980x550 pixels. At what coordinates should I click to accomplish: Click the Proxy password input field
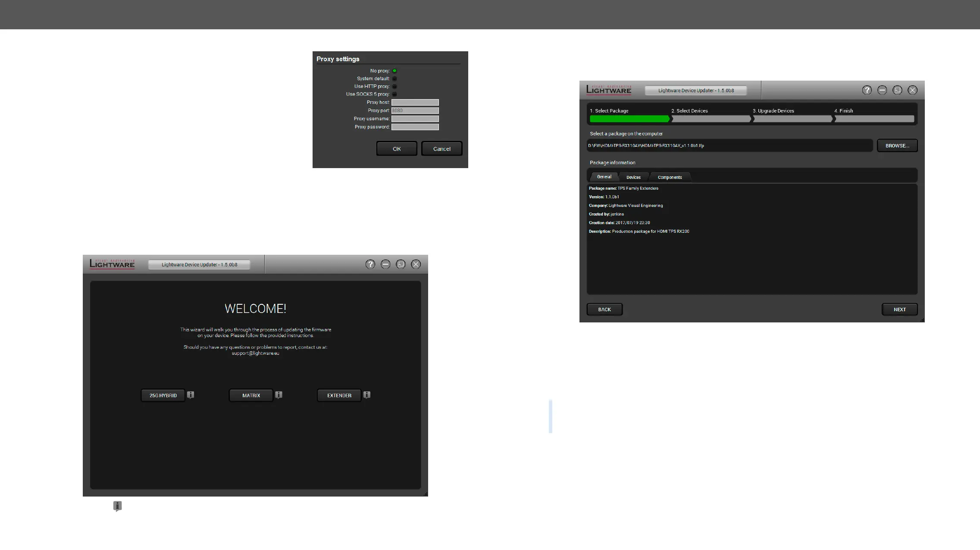[x=415, y=127]
